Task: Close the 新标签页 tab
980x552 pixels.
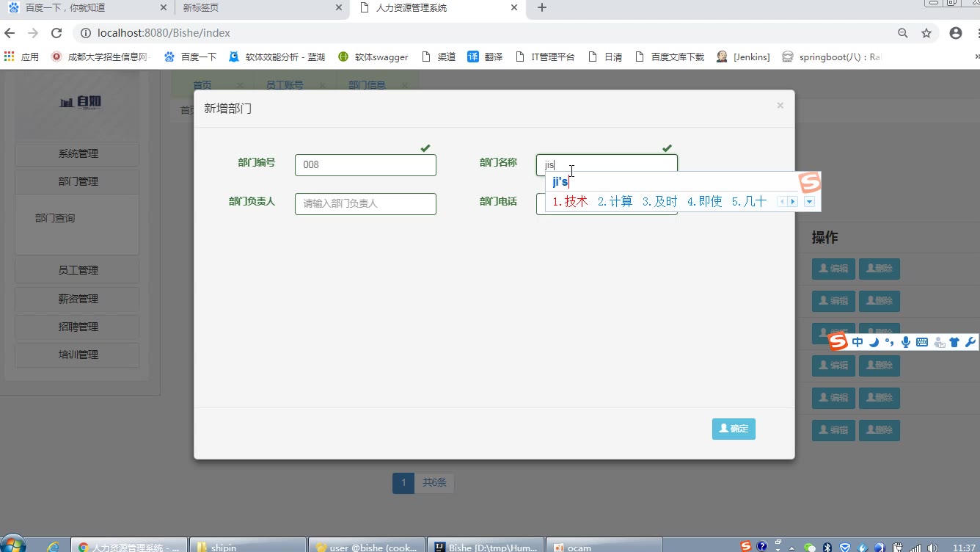Action: (339, 7)
